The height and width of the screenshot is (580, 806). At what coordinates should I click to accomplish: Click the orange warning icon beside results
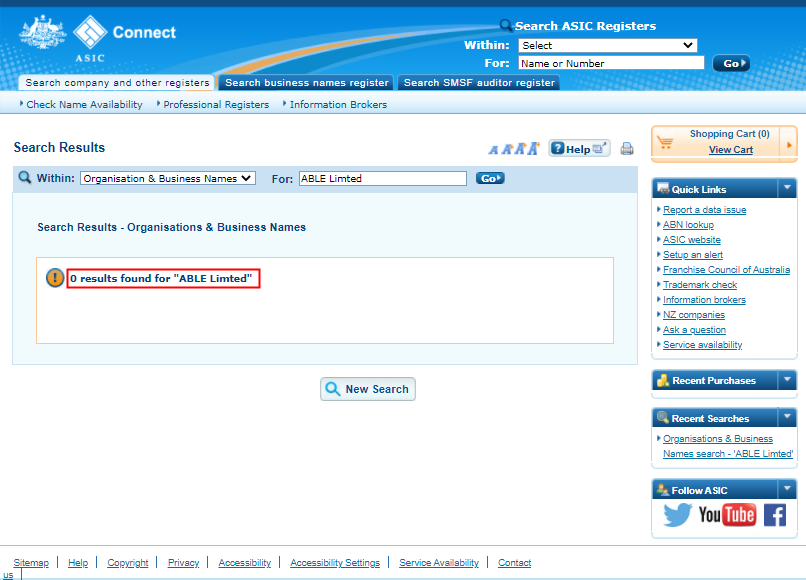(x=55, y=278)
